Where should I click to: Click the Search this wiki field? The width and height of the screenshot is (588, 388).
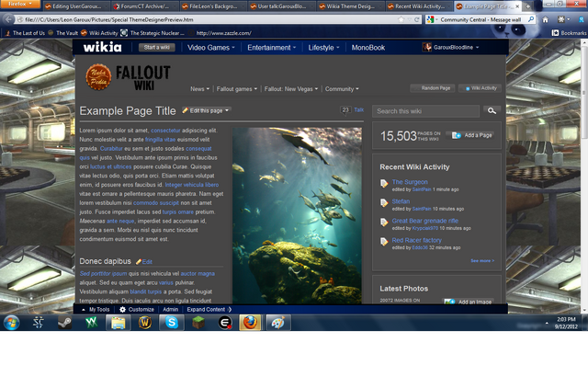[425, 111]
